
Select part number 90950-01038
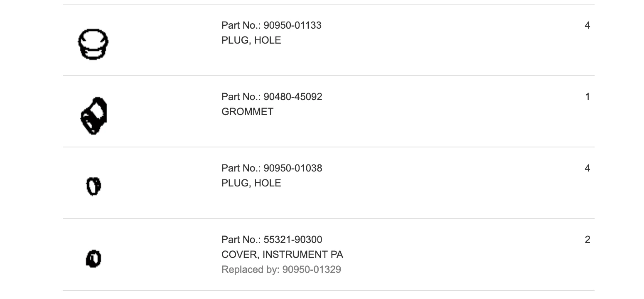tap(293, 168)
